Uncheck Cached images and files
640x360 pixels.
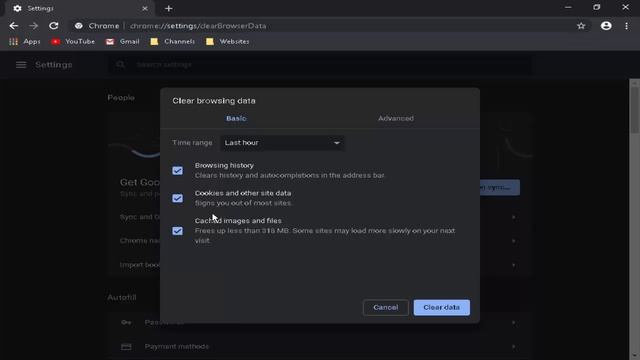pyautogui.click(x=178, y=231)
